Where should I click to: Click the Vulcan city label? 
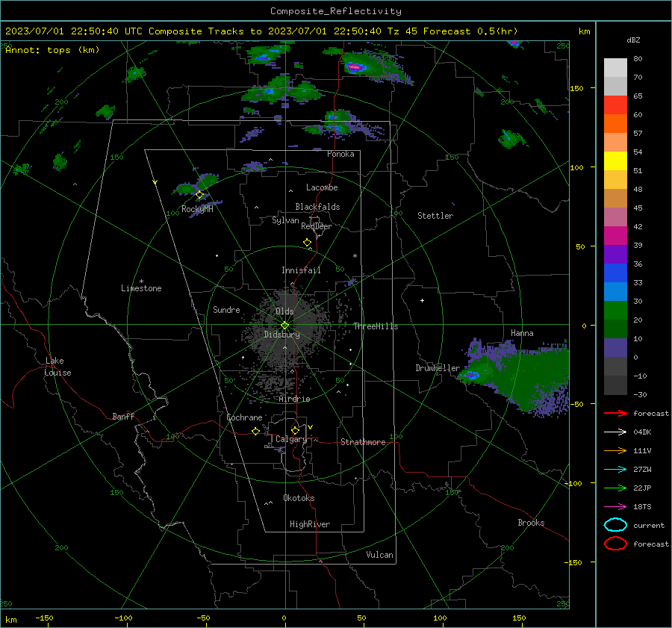coord(379,555)
